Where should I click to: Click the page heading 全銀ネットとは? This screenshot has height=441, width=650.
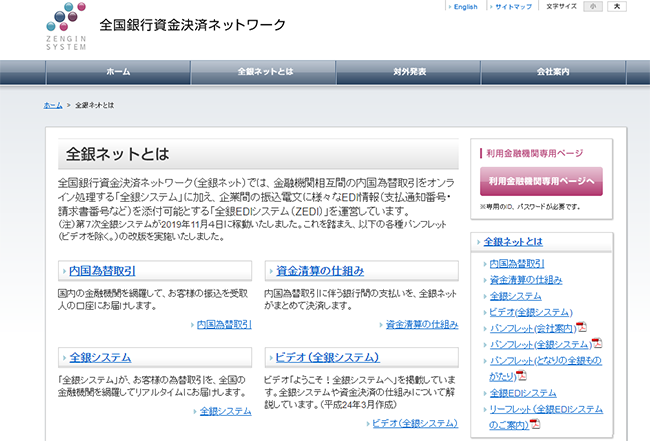tap(117, 154)
